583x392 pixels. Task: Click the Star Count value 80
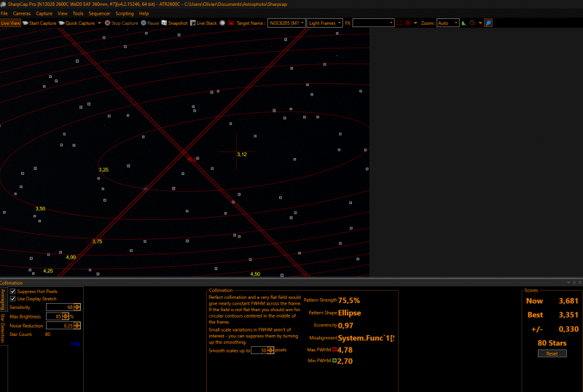coord(47,334)
